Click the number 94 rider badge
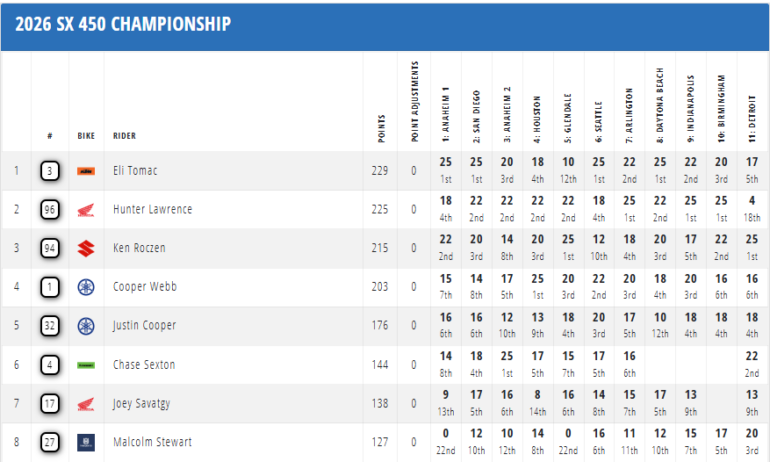Screen dimensions: 770x462 pyautogui.click(x=50, y=248)
